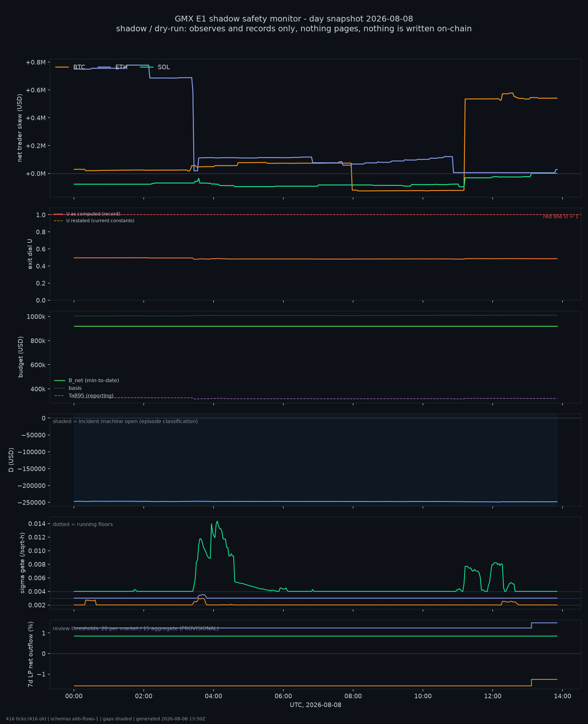Click the 'budget (USD)' axis label
This screenshot has height=724, width=588.
click(x=20, y=357)
